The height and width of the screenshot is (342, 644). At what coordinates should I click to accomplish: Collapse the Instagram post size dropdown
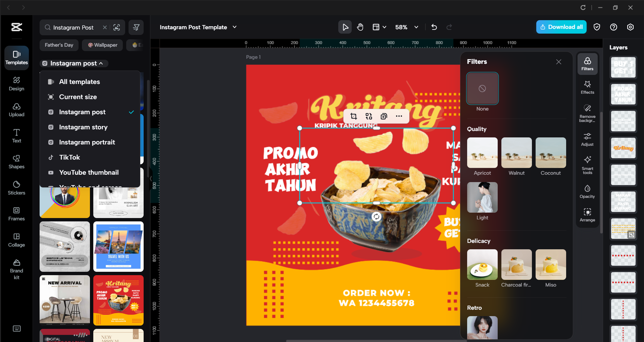(73, 63)
